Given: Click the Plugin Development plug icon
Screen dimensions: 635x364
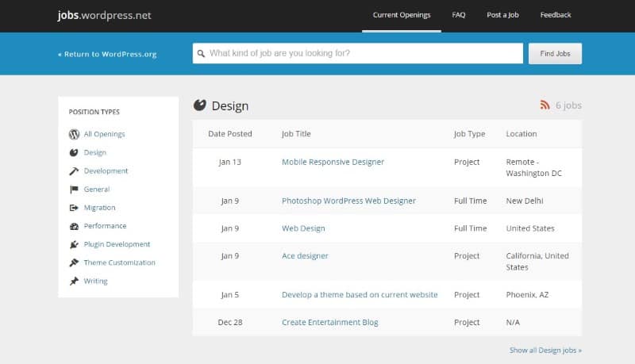Looking at the screenshot, I should tap(74, 244).
